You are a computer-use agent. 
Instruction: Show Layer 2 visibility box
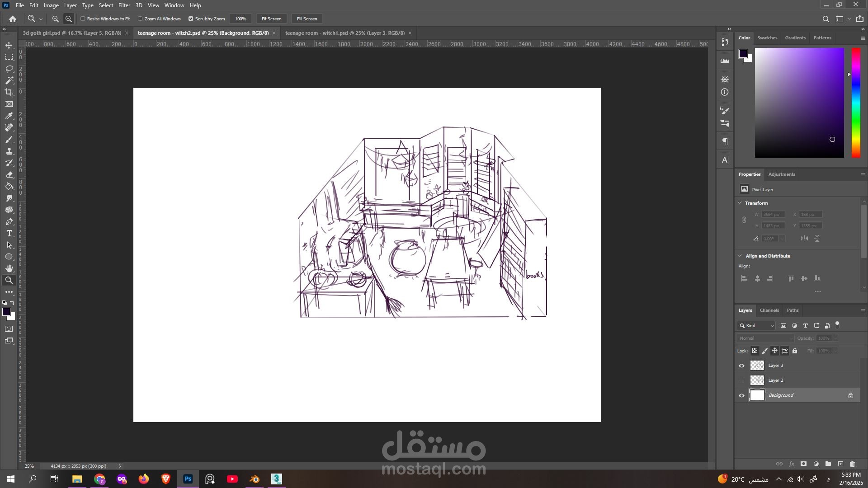(x=741, y=380)
